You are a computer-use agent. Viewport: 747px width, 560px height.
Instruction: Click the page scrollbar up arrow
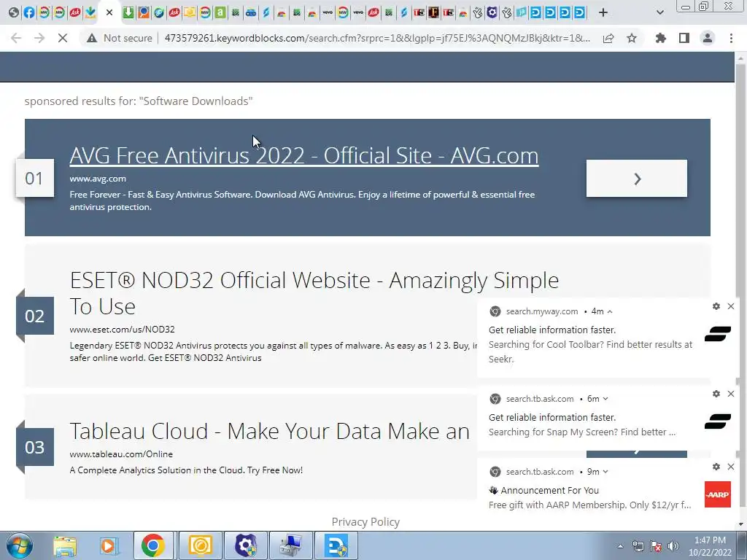coord(740,58)
